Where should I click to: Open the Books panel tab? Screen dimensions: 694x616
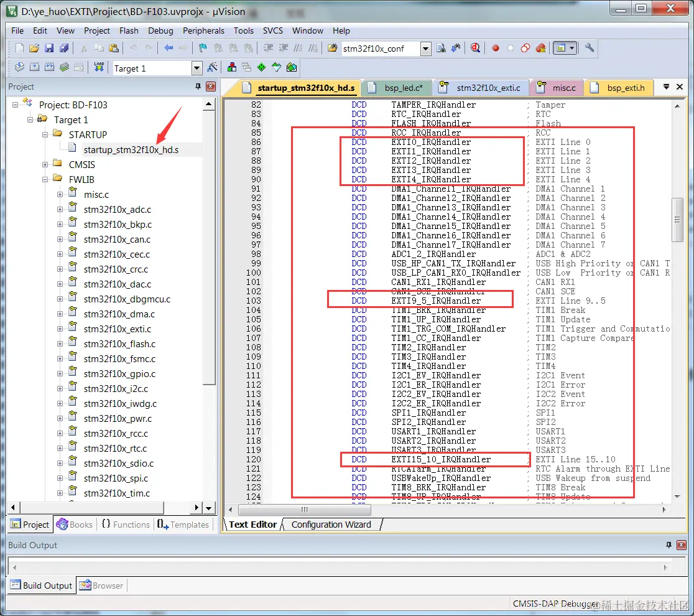click(75, 525)
